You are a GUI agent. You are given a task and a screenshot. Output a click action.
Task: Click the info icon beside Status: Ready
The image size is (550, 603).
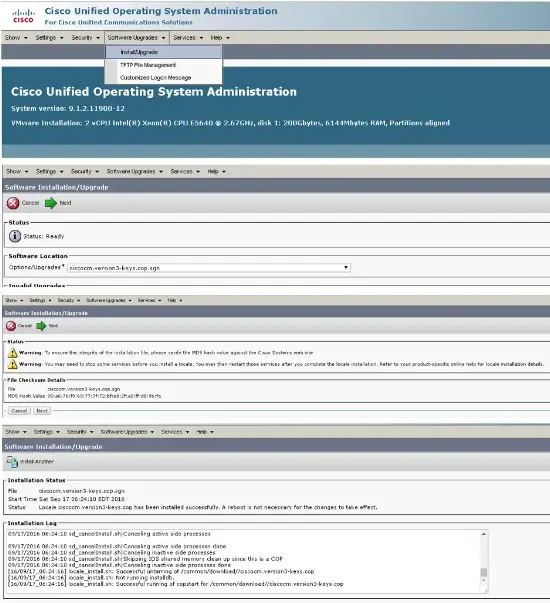click(15, 236)
